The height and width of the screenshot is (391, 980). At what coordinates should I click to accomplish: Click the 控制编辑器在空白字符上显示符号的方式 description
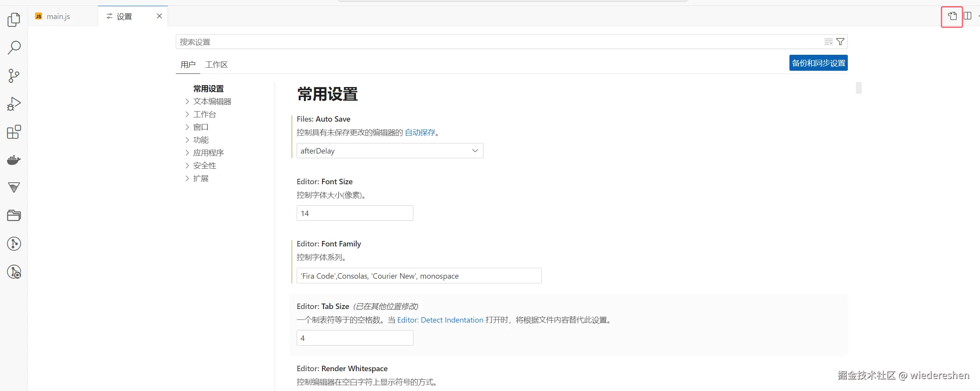(367, 382)
